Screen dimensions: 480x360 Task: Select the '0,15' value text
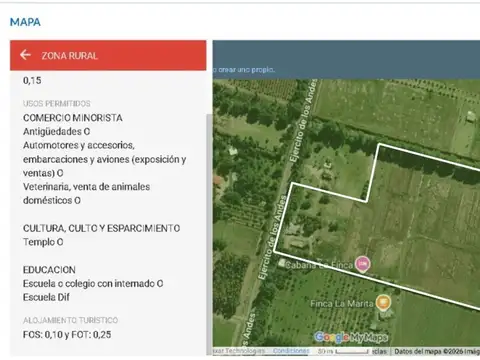[x=32, y=80]
